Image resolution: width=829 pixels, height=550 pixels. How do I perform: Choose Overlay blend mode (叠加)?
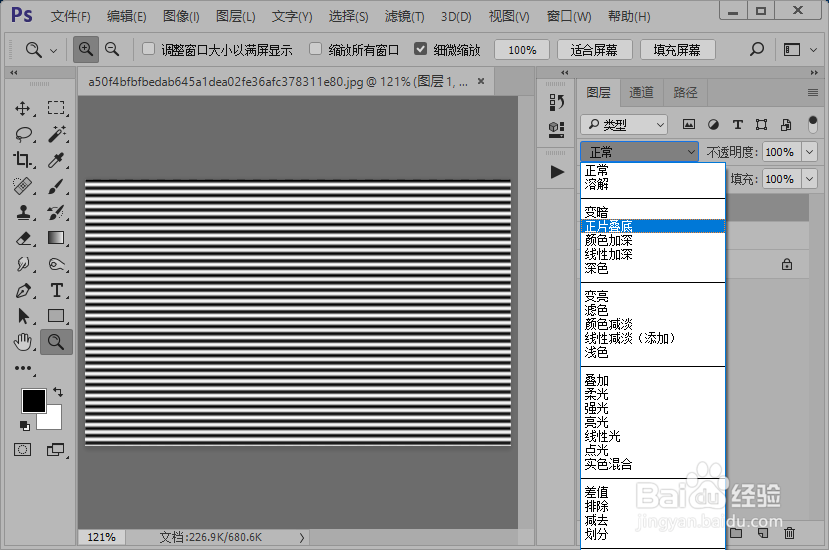[x=652, y=381]
